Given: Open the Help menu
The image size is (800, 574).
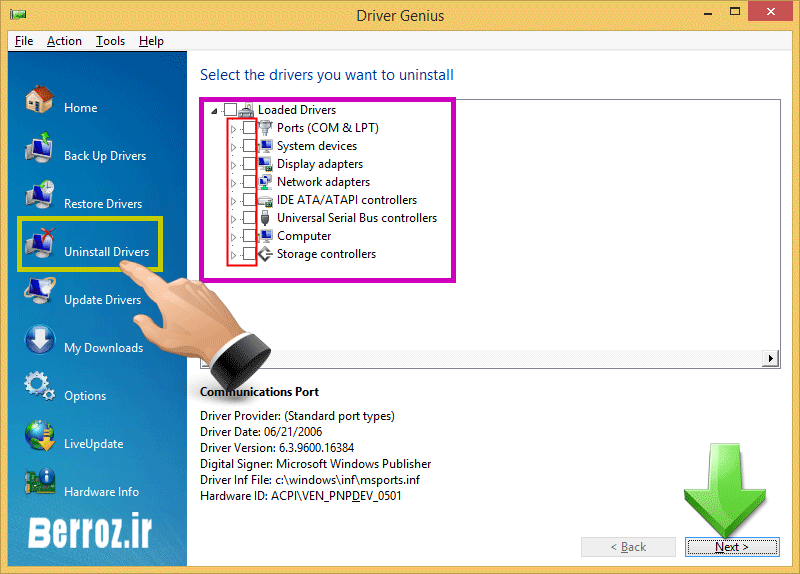Looking at the screenshot, I should (x=151, y=41).
